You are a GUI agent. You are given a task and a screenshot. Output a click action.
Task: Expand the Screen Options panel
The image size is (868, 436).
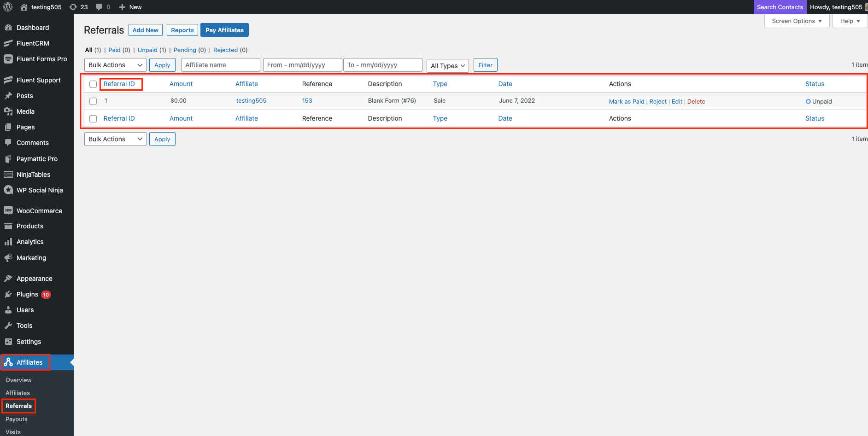click(797, 21)
